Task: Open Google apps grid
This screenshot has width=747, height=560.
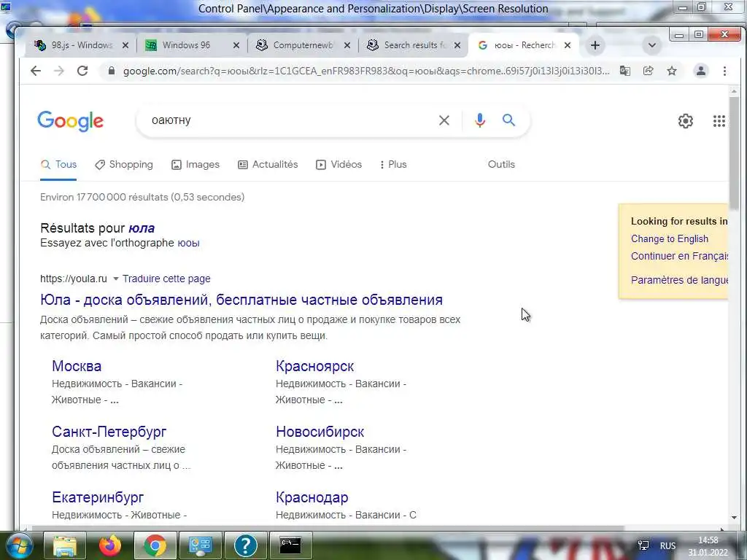Action: 719,121
